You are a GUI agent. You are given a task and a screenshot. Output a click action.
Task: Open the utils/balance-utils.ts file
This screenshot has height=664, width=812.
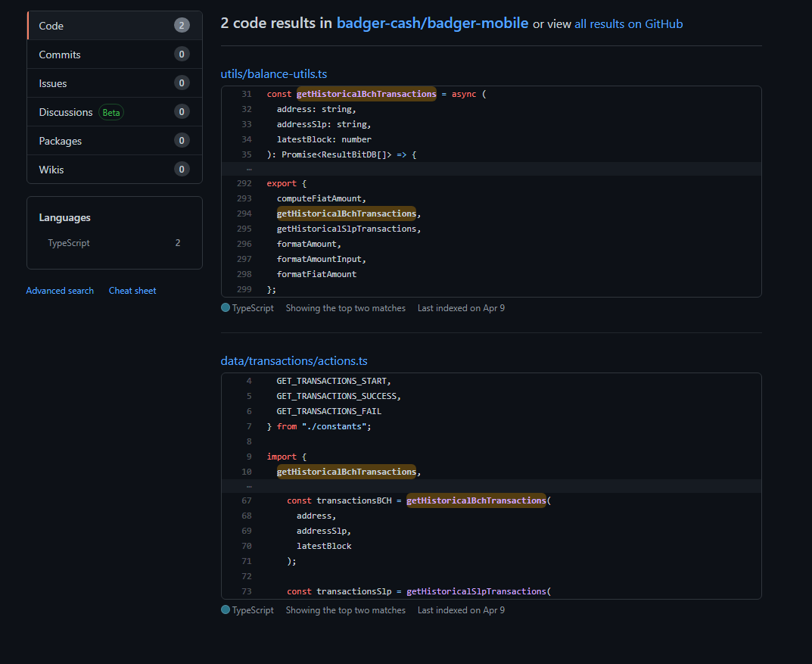(274, 74)
